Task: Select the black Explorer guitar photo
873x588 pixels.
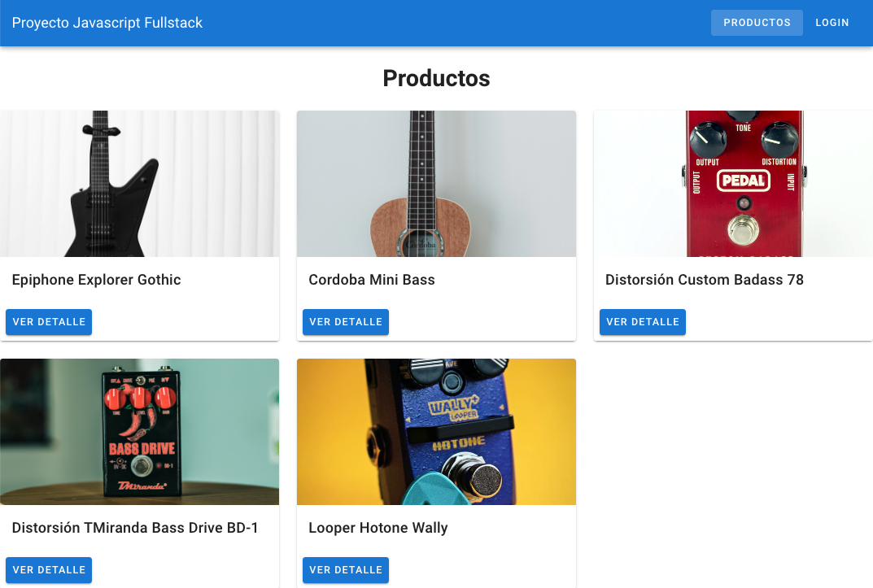Action: 140,184
